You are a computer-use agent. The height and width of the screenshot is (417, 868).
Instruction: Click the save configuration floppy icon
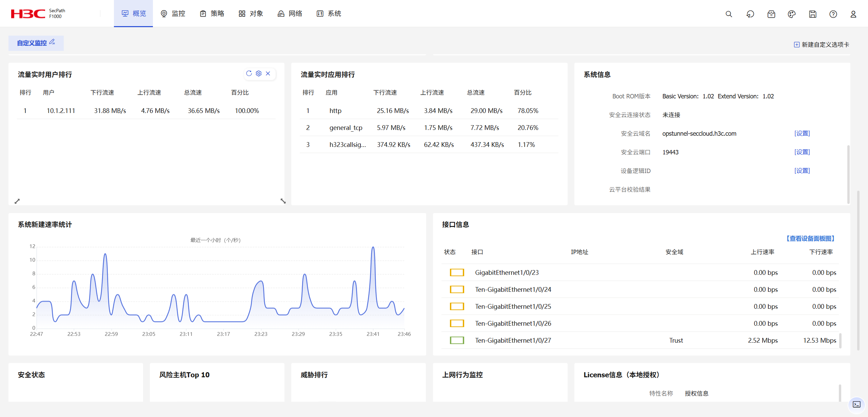812,14
